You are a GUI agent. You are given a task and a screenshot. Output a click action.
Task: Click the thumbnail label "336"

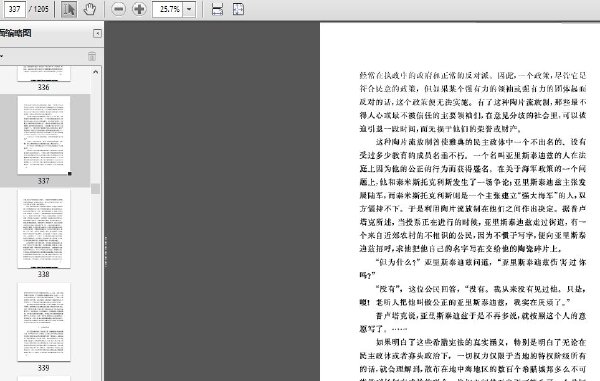[x=44, y=87]
